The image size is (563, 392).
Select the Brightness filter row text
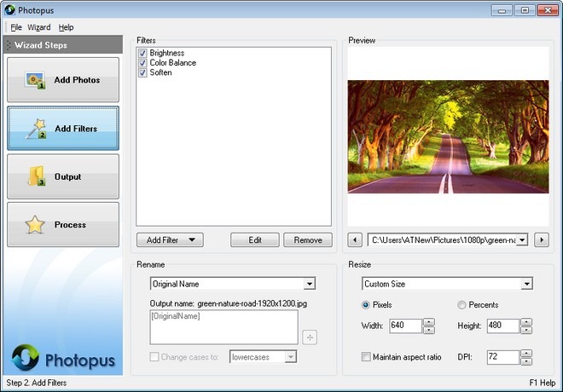click(x=167, y=53)
